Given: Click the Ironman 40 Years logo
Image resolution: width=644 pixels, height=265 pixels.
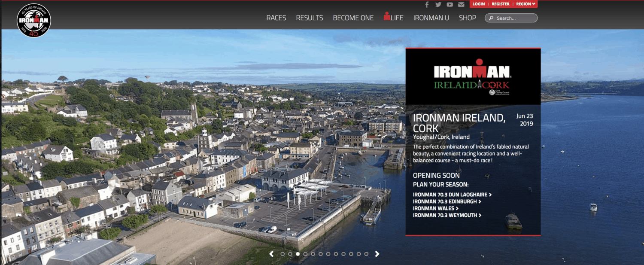Looking at the screenshot, I should point(34,20).
